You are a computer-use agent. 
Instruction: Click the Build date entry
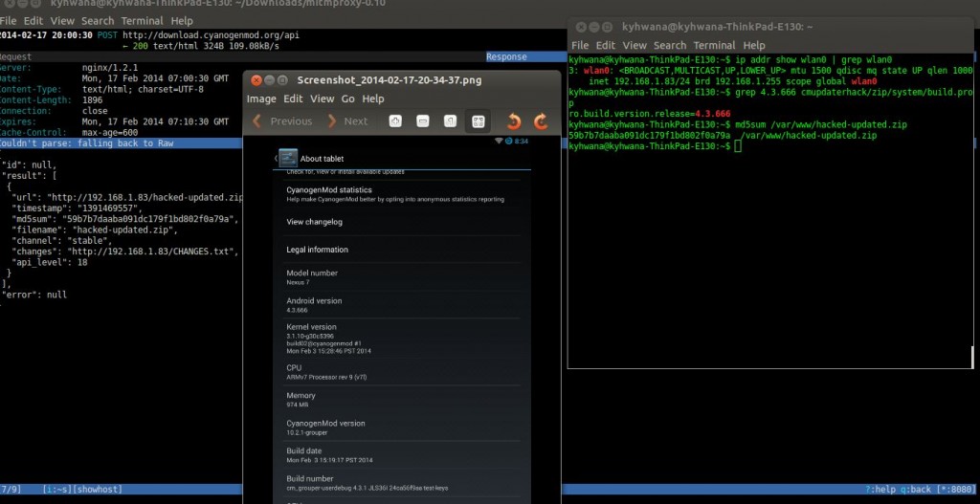click(x=401, y=454)
